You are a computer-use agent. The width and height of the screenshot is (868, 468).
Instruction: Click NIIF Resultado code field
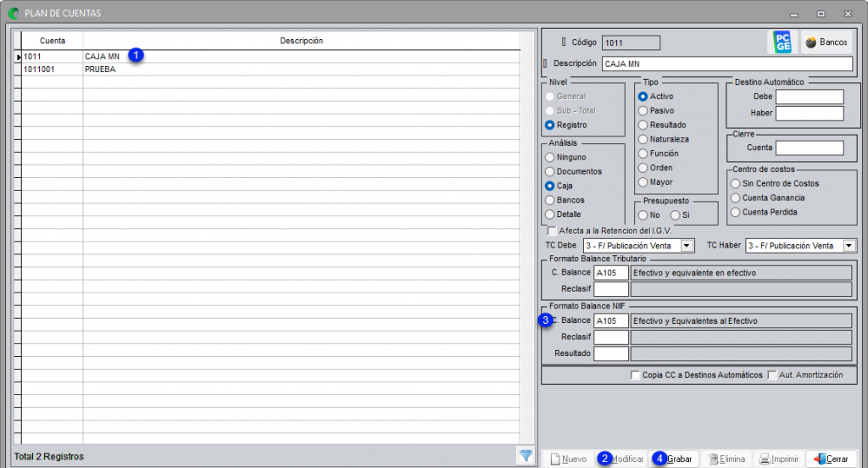click(x=610, y=354)
